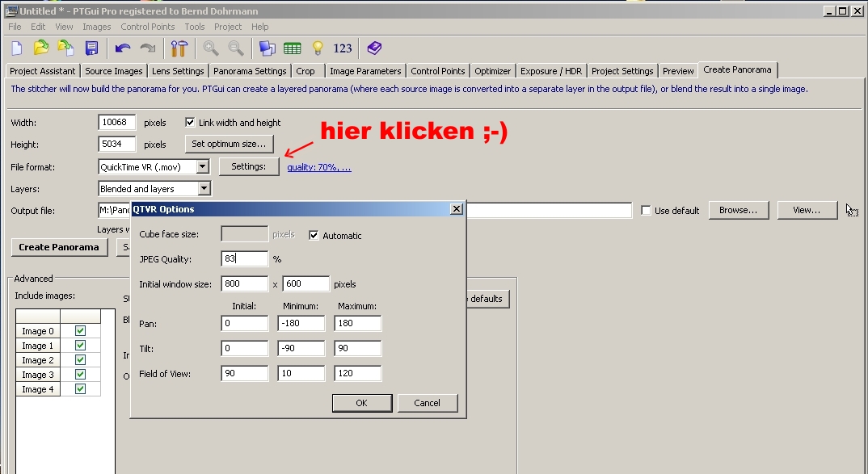The height and width of the screenshot is (474, 868).
Task: Click the light bulb toolbar icon
Action: [x=318, y=48]
